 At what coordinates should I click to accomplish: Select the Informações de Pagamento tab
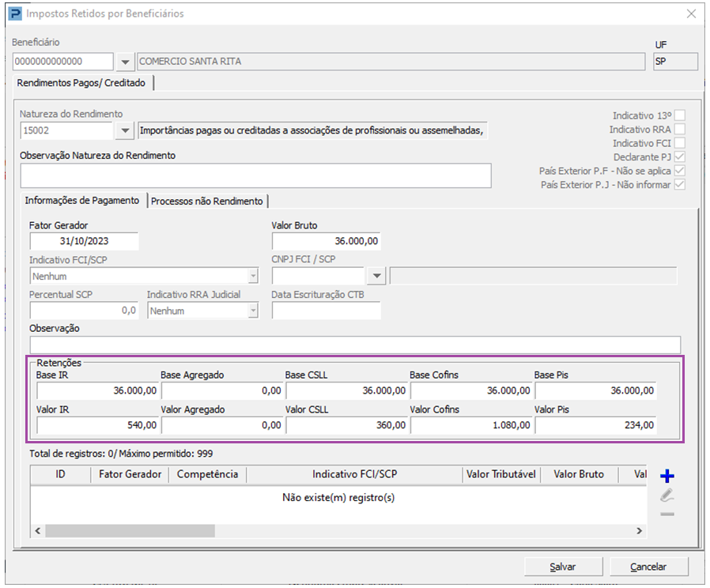[x=82, y=201]
